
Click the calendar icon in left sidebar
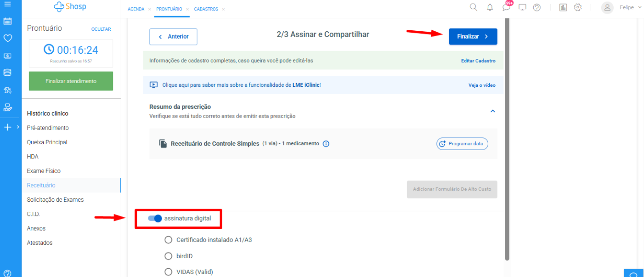point(7,21)
